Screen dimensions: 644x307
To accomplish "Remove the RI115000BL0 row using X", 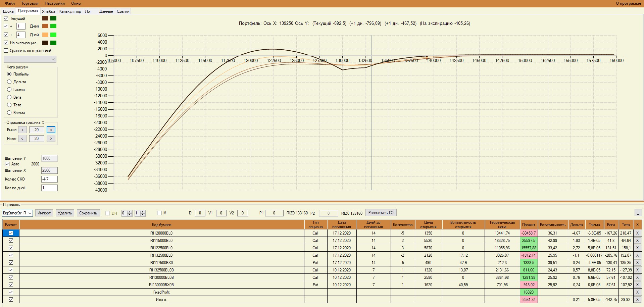I will pos(637,240).
